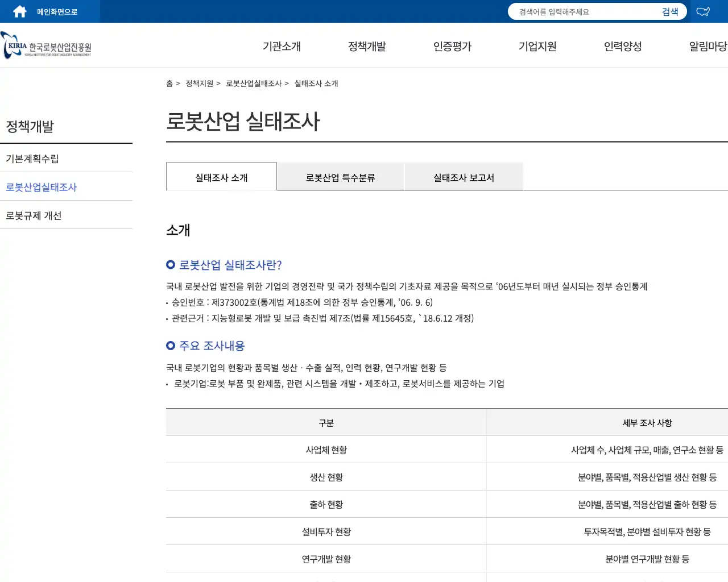Click the Korea map icon in the header
728x582 pixels.
[x=703, y=11]
